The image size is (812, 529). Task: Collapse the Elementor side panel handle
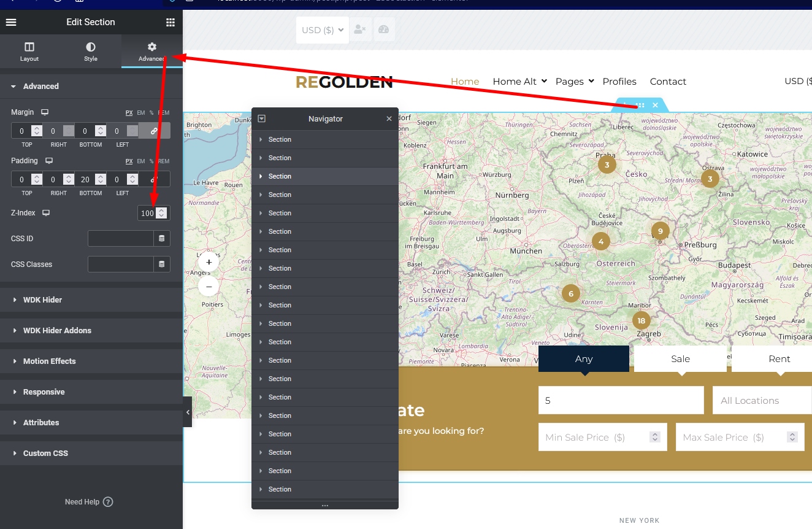click(188, 412)
